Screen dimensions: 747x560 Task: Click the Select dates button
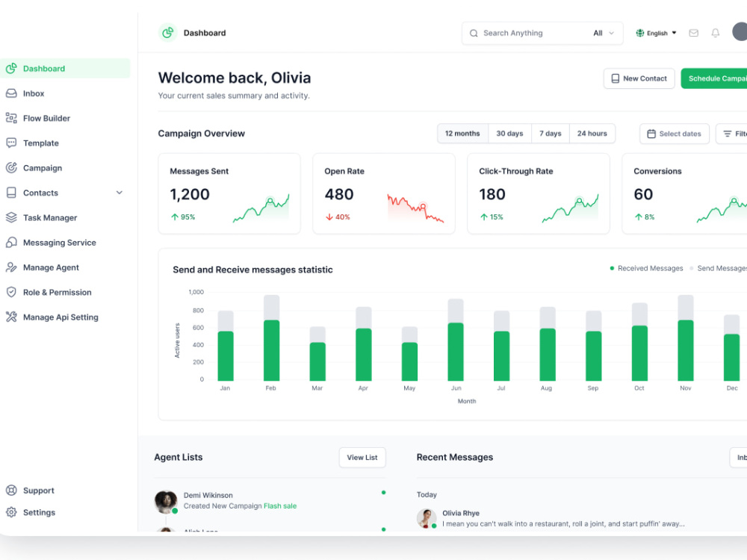(674, 134)
